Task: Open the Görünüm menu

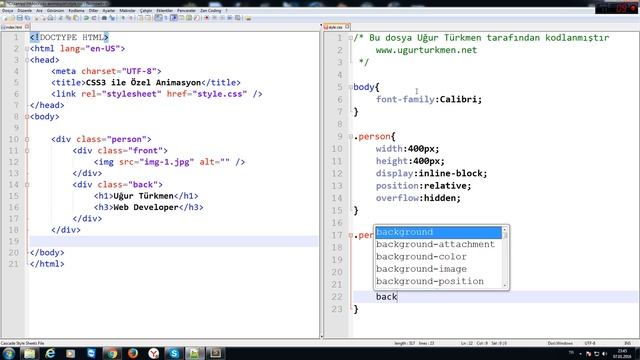Action: [x=56, y=11]
